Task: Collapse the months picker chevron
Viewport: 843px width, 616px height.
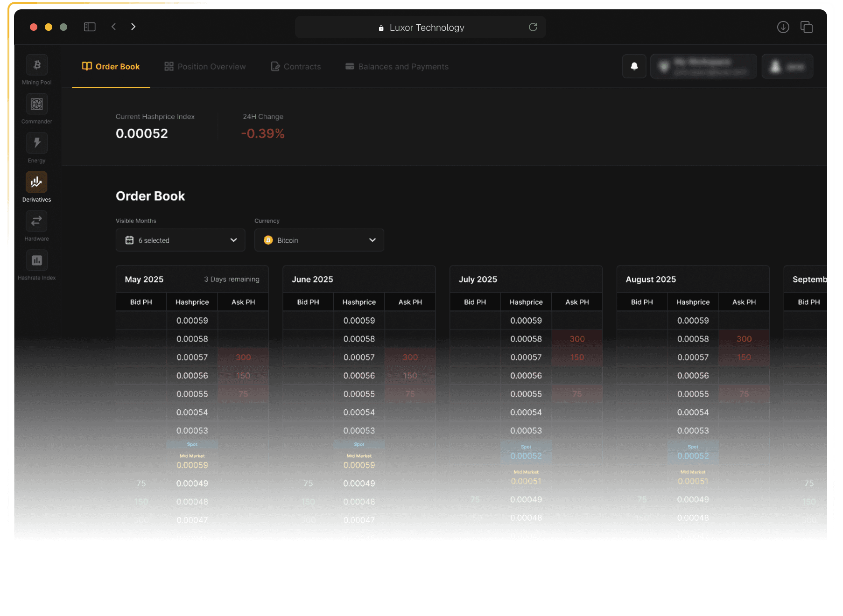Action: (x=233, y=240)
